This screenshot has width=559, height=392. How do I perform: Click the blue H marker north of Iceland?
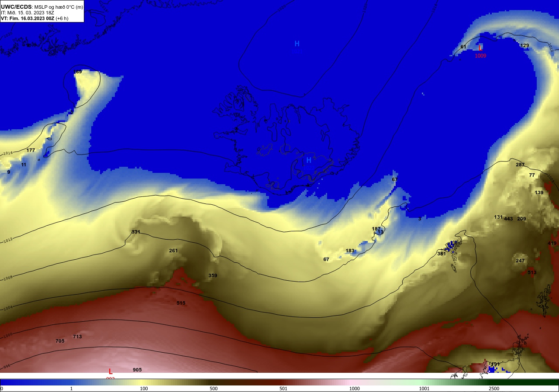pyautogui.click(x=297, y=44)
